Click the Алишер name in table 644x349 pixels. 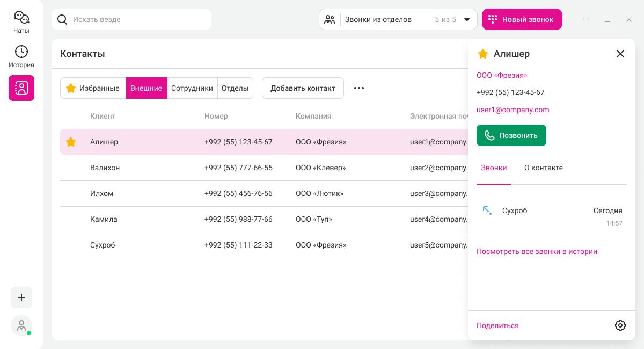(104, 142)
